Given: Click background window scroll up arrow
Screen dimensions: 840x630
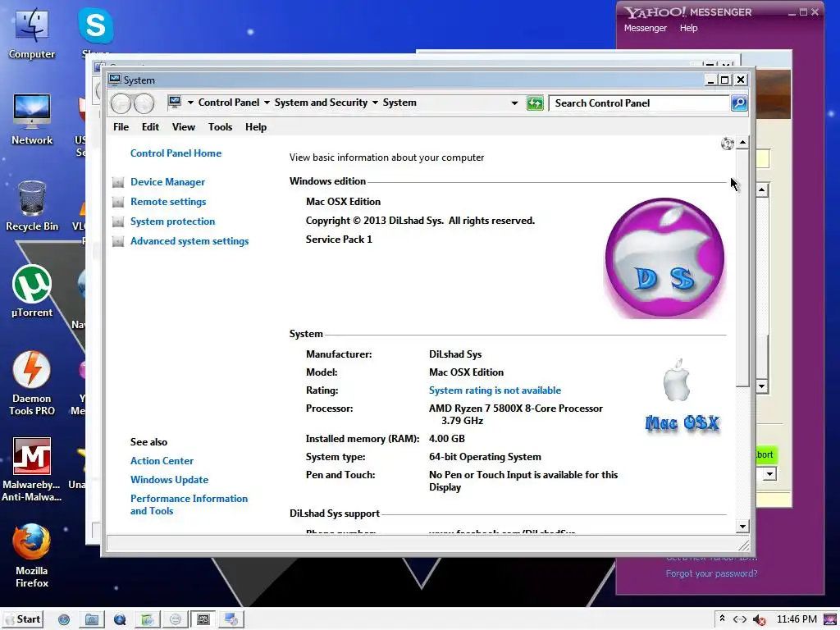Looking at the screenshot, I should coord(762,189).
